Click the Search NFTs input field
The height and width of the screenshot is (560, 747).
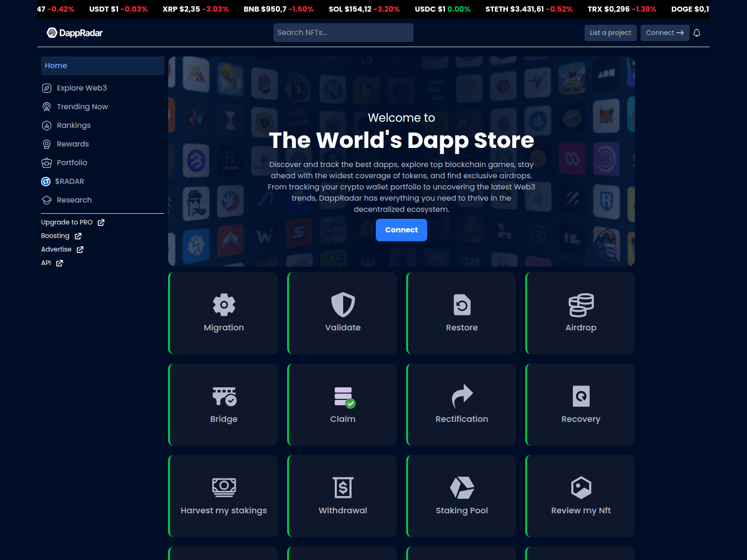click(x=344, y=33)
